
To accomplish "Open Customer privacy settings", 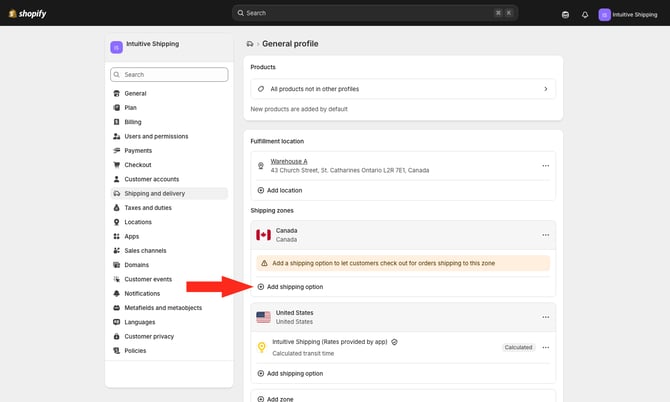I will click(x=169, y=337).
